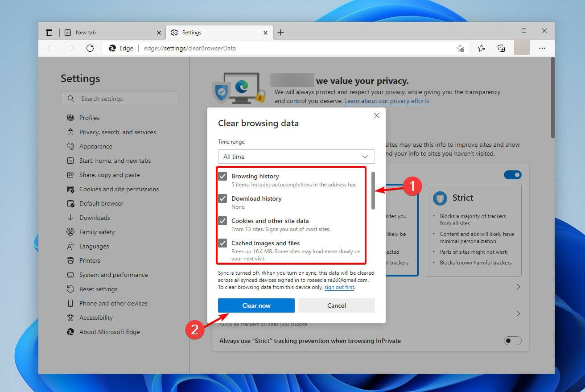Switch to the Settings tab

pyautogui.click(x=219, y=33)
